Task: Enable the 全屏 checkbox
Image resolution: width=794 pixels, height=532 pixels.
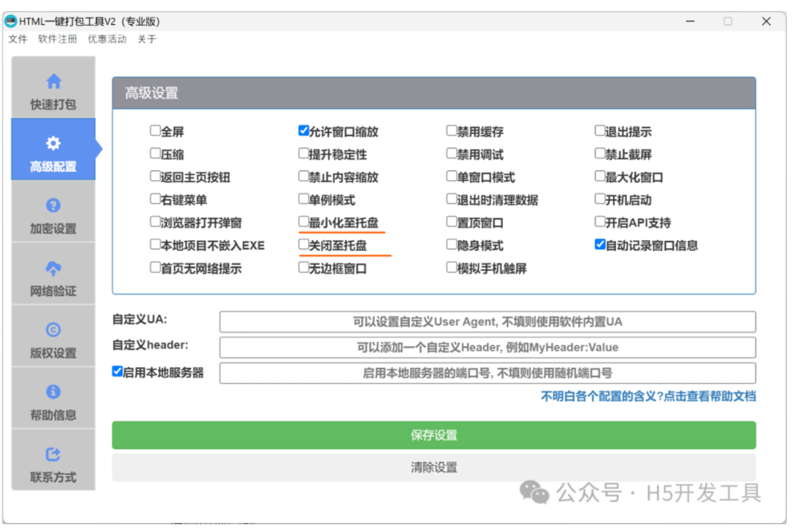Action: pos(155,131)
